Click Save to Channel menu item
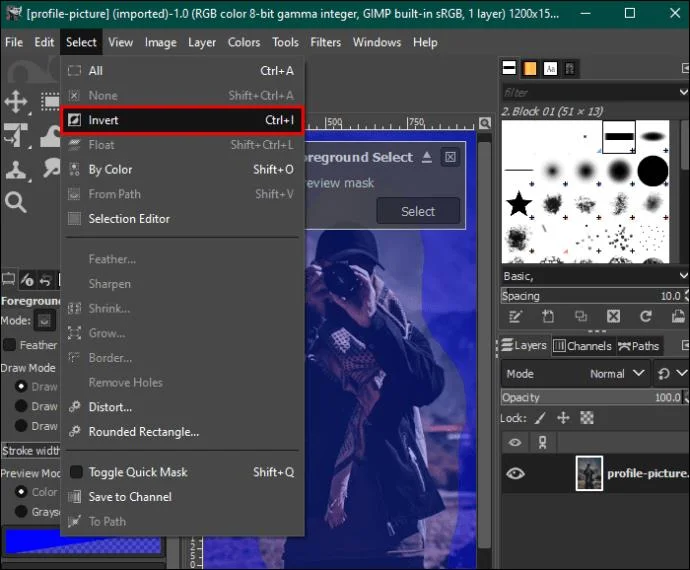The height and width of the screenshot is (570, 690). tap(182, 497)
